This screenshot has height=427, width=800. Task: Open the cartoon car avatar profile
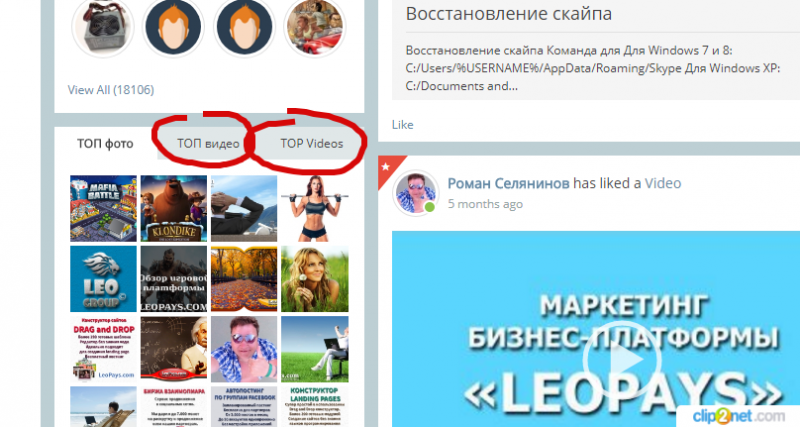click(x=315, y=26)
